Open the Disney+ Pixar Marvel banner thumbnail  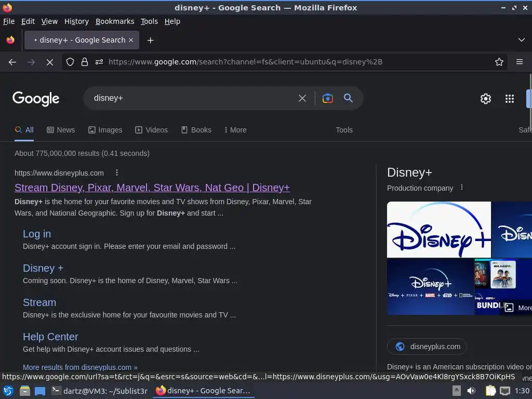[430, 287]
